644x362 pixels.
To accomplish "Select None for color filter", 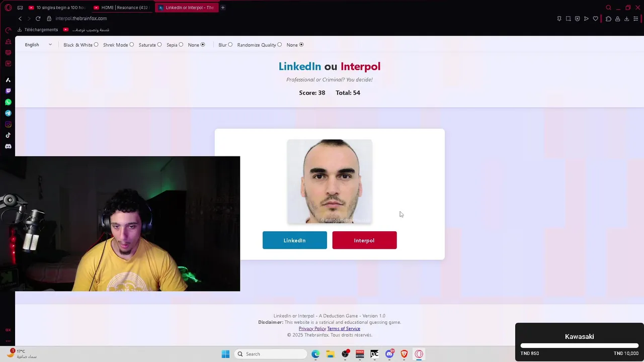I will [203, 45].
